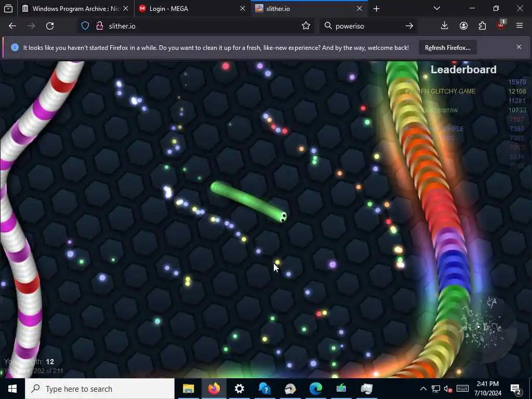Open the Get Help taskbar app
The height and width of the screenshot is (399, 532).
264,389
